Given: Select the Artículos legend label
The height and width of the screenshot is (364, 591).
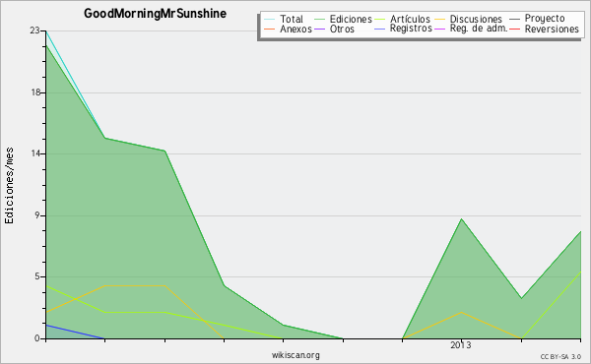Looking at the screenshot, I should 410,19.
